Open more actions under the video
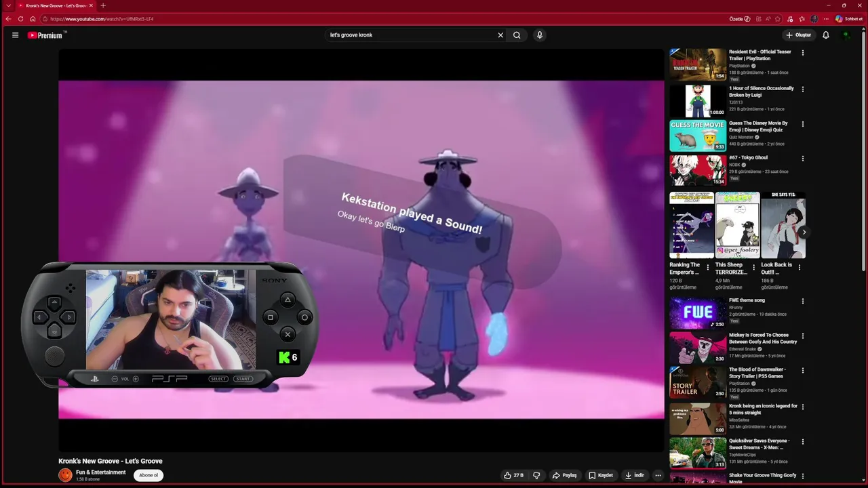This screenshot has height=488, width=868. pyautogui.click(x=658, y=475)
